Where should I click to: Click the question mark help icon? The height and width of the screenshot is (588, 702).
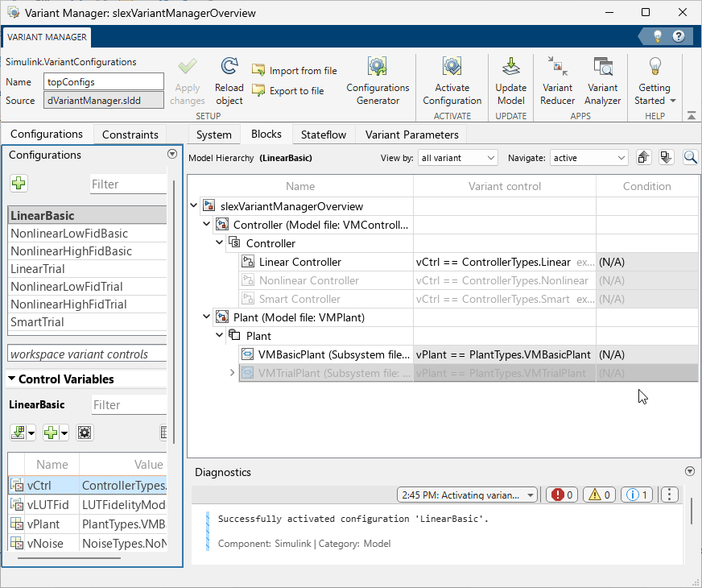click(679, 36)
